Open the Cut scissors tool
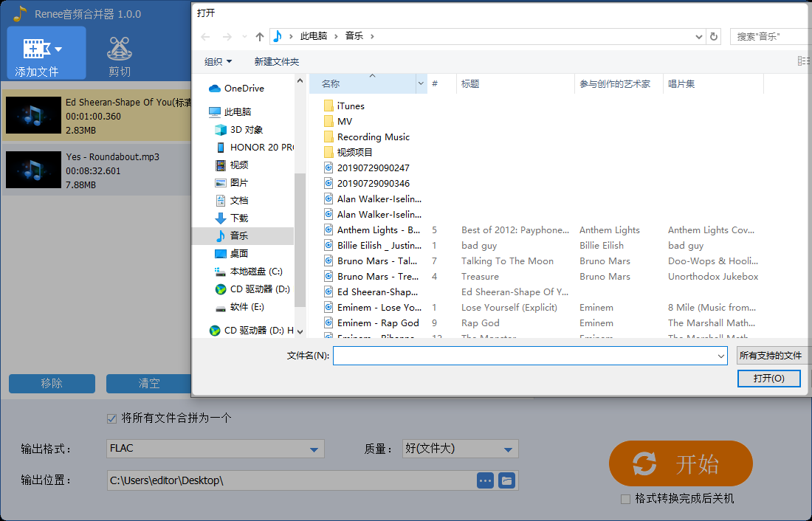 tap(120, 49)
